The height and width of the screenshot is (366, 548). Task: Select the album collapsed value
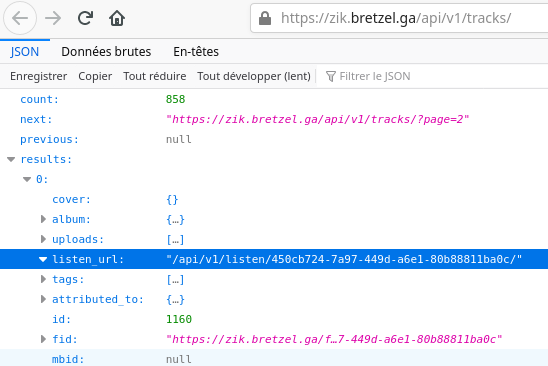tap(175, 219)
